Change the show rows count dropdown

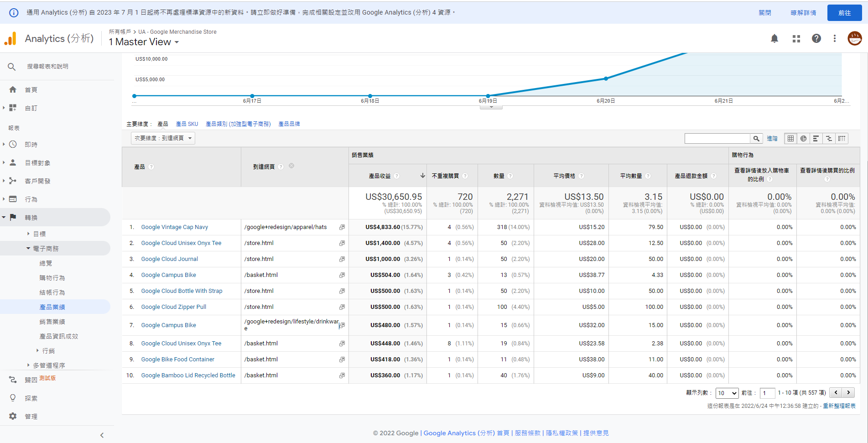click(x=727, y=393)
